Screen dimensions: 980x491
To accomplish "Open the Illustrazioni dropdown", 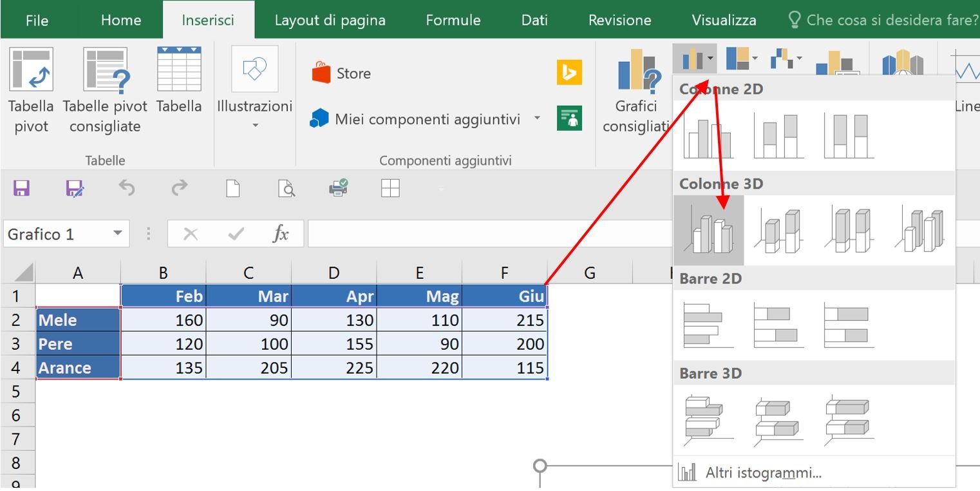I will click(x=254, y=88).
